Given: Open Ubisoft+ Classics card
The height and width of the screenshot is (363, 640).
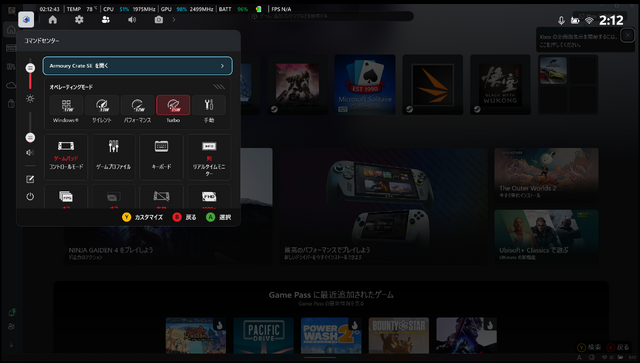Looking at the screenshot, I should (547, 237).
